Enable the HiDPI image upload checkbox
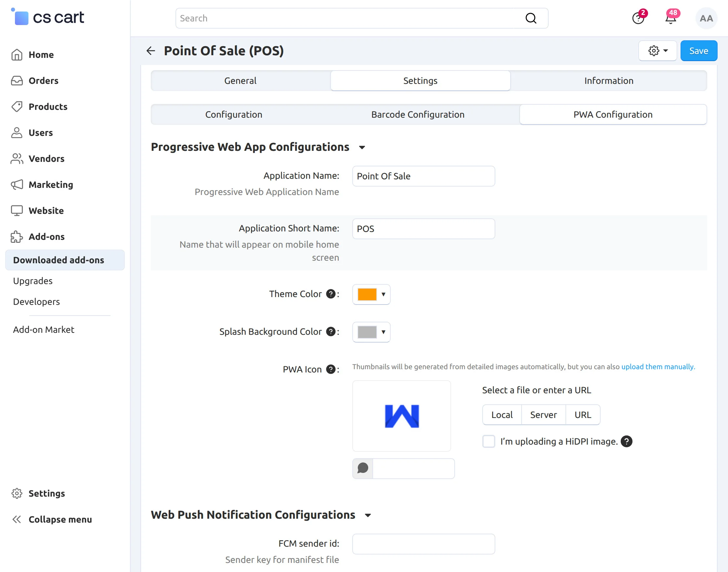This screenshot has width=728, height=572. pos(488,441)
